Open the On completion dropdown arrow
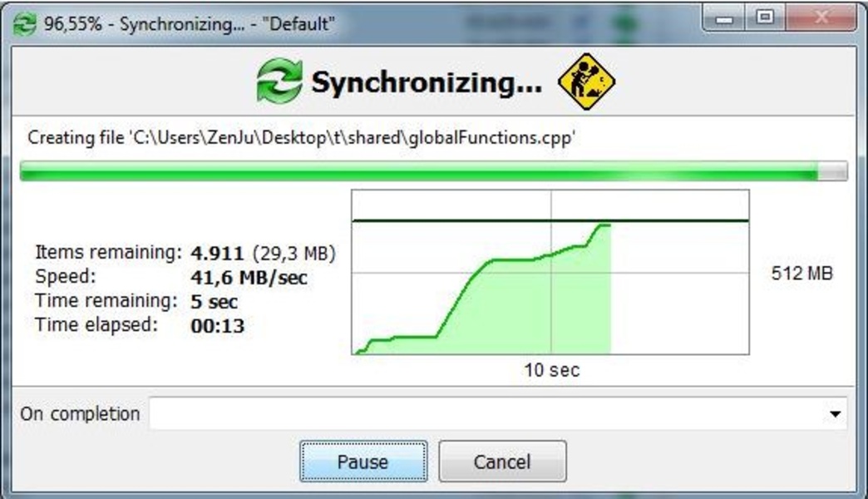 click(835, 413)
